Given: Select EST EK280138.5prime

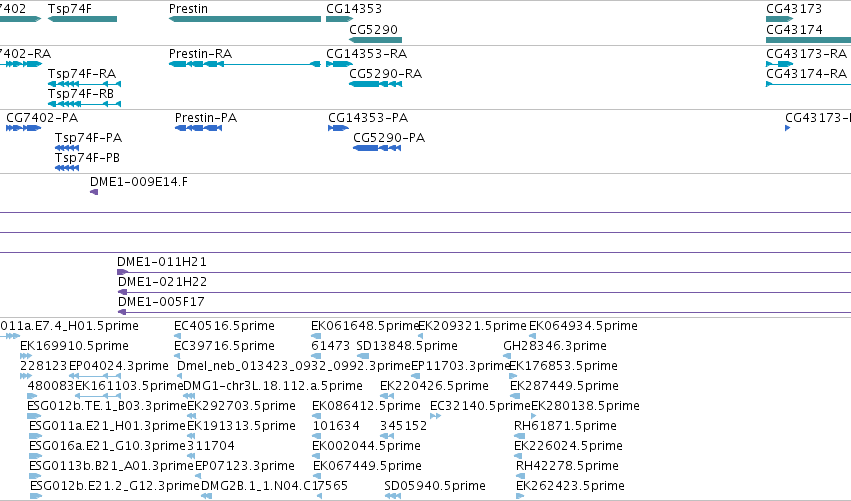Looking at the screenshot, I should [x=586, y=406].
